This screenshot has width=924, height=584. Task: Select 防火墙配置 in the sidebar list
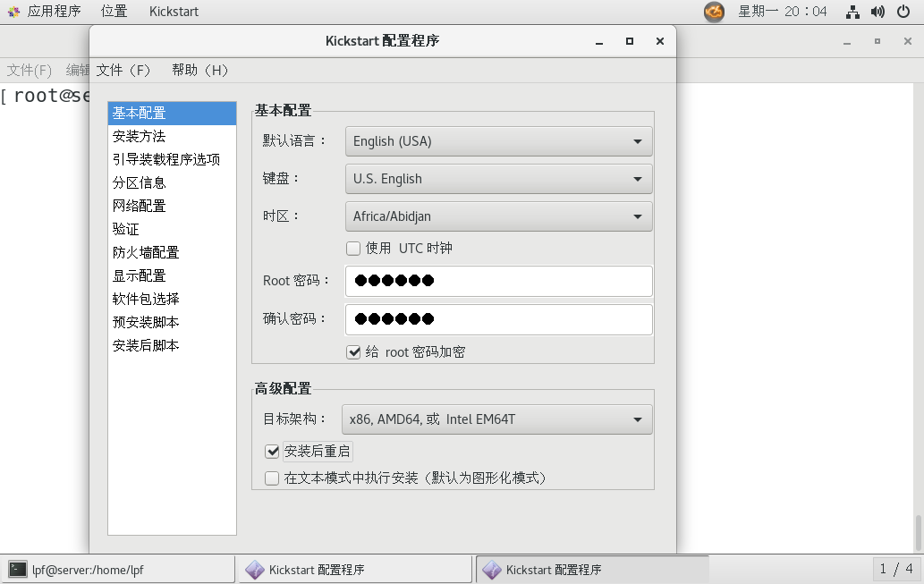point(172,253)
